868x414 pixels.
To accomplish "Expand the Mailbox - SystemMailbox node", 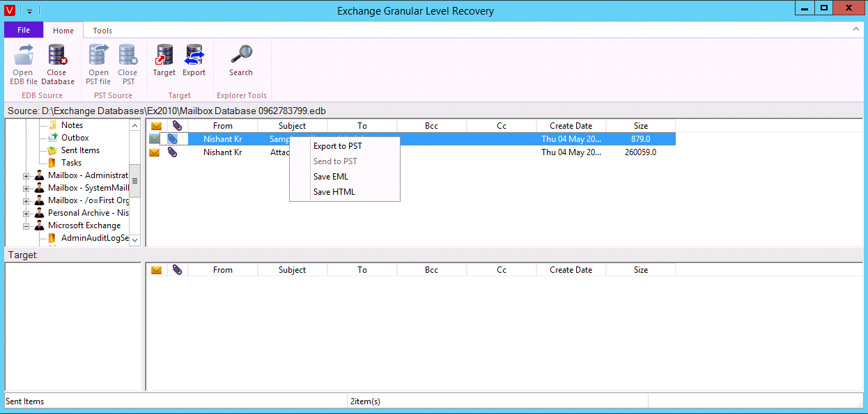I will point(26,189).
